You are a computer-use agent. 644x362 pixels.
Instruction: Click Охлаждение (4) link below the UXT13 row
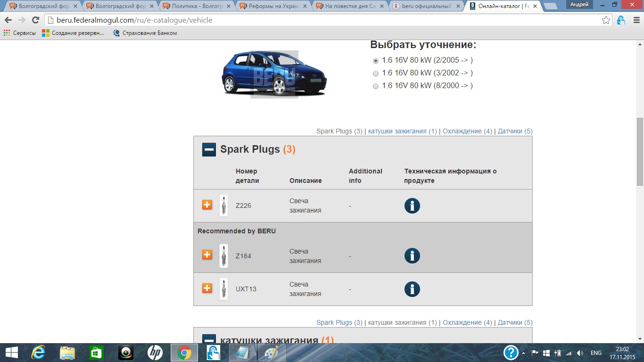point(467,322)
